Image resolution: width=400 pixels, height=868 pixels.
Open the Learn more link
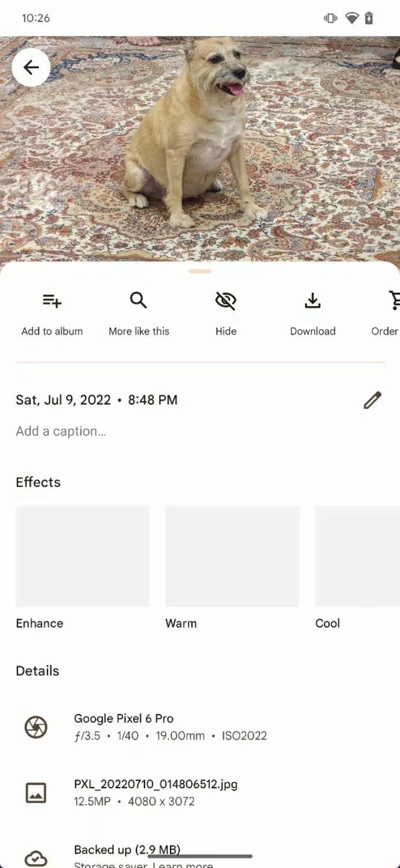tap(183, 865)
